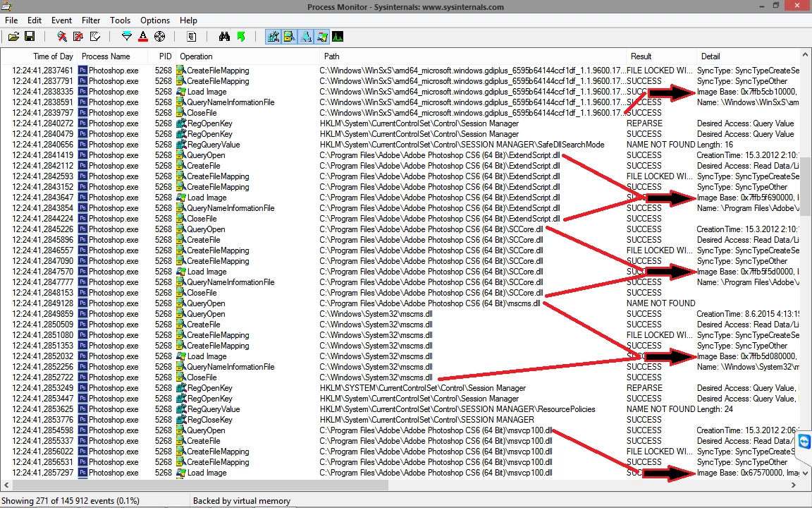Click 'Length: 16' detail cell
This screenshot has width=812, height=508.
tap(715, 145)
